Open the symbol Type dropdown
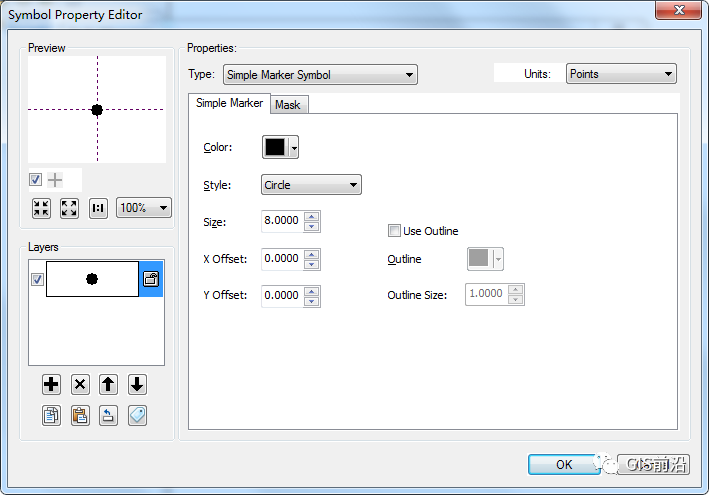This screenshot has height=495, width=709. [320, 75]
